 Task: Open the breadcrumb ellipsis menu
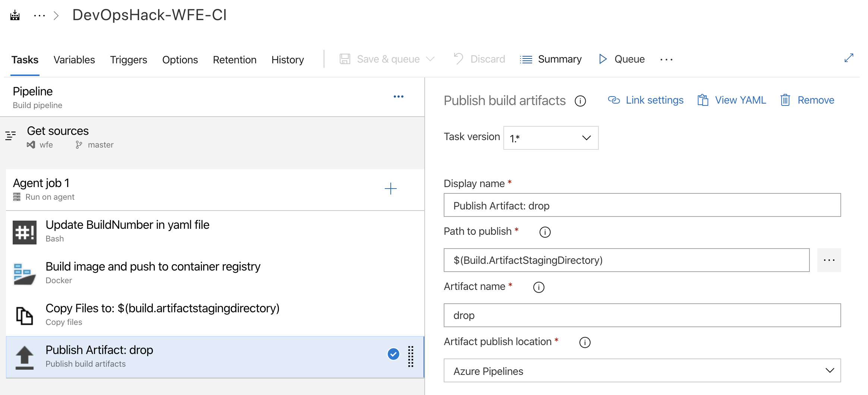click(39, 16)
